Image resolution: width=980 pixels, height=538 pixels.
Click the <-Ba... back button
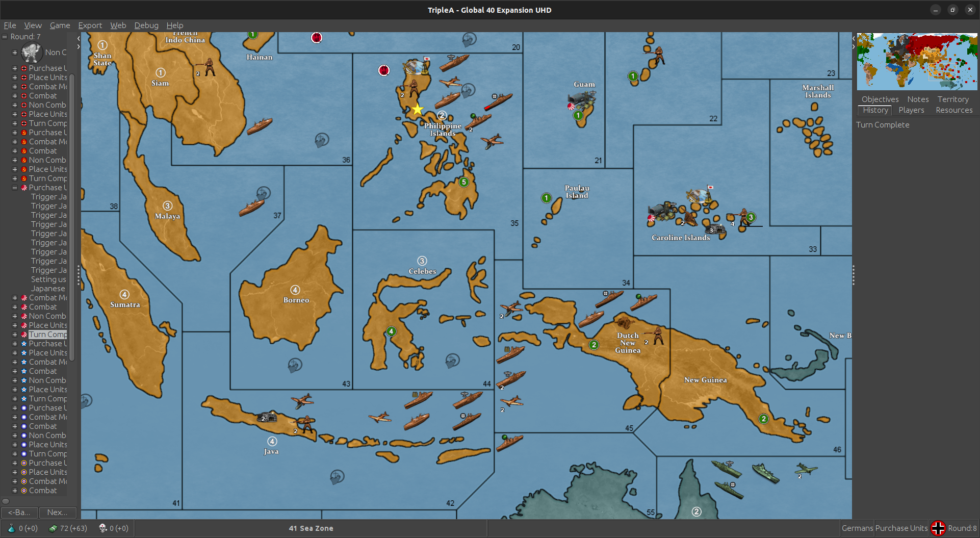19,512
